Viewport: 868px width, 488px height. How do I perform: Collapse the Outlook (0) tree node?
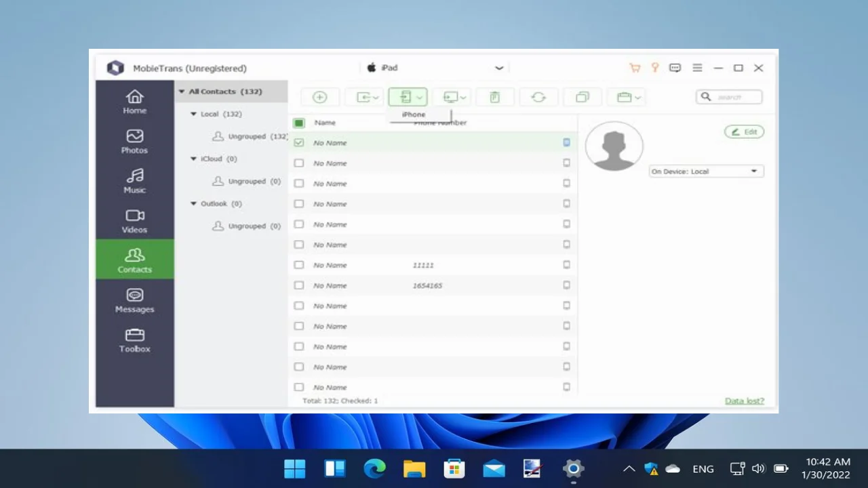tap(193, 203)
